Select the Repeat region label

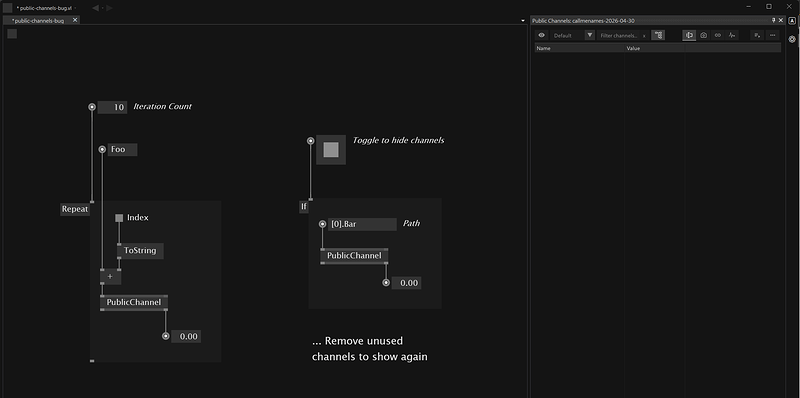[75, 209]
